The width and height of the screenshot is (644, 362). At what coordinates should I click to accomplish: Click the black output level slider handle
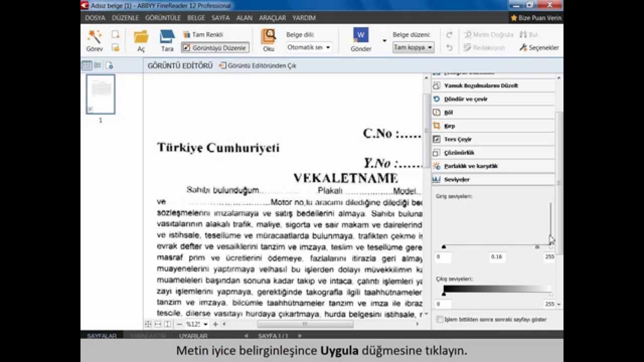tap(443, 294)
